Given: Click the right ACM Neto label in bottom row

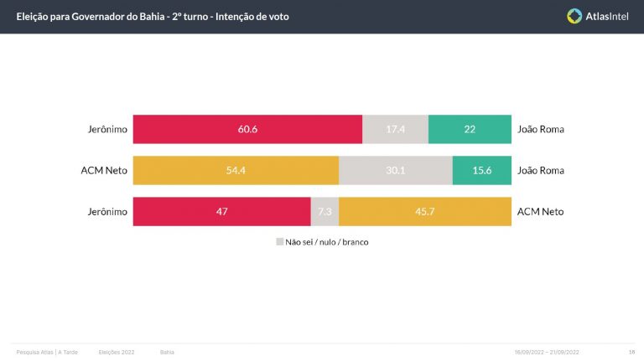Looking at the screenshot, I should coord(541,212).
